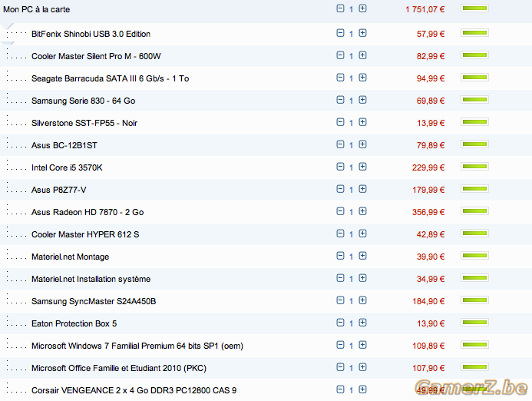Select Seagate Barracuda SATA III row
The height and width of the screenshot is (401, 532).
point(266,78)
